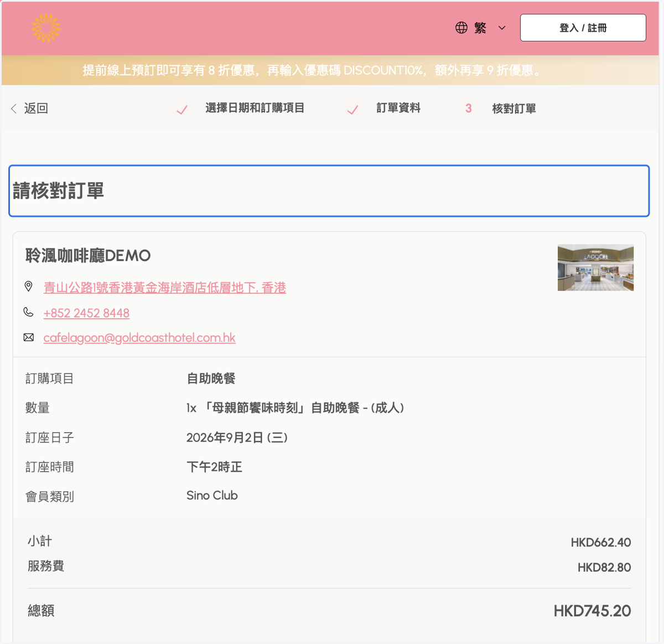Select step 選擇日期和訂購項目

[255, 108]
